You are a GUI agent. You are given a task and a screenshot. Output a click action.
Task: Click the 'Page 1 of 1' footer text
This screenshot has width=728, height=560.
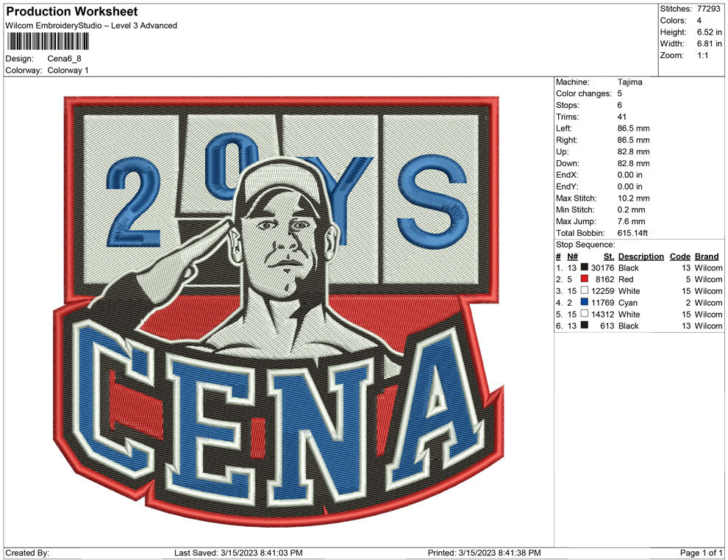[701, 553]
